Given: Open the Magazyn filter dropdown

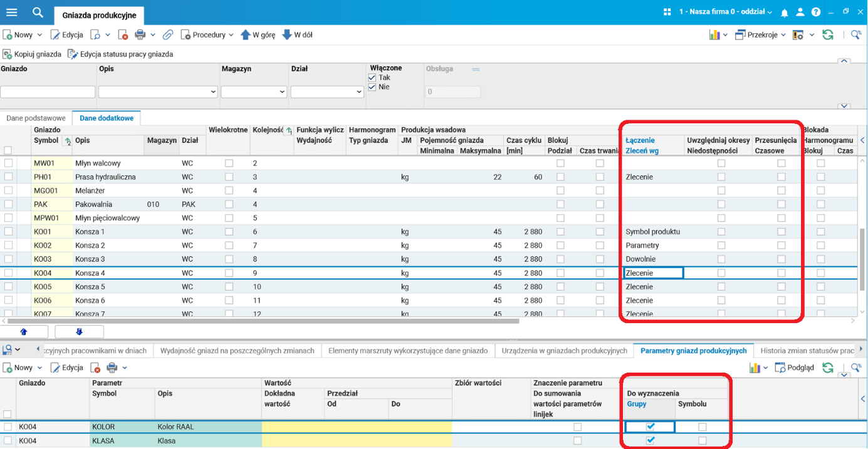Looking at the screenshot, I should pyautogui.click(x=281, y=92).
